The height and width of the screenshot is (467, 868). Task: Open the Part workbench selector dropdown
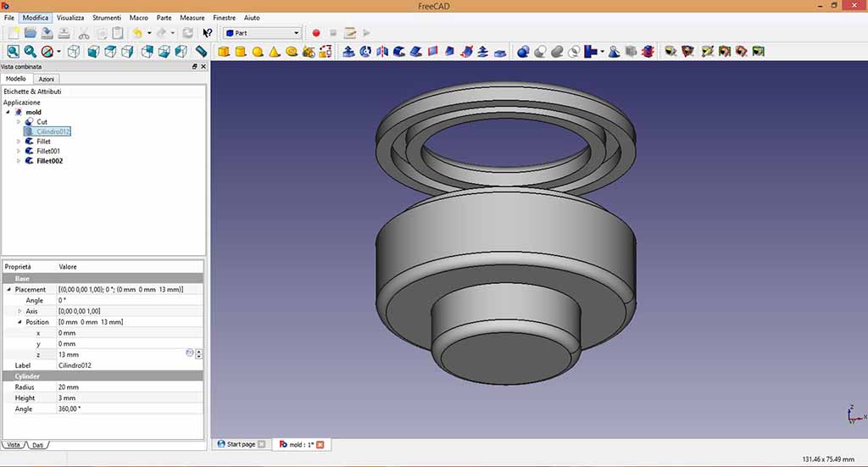click(x=263, y=33)
